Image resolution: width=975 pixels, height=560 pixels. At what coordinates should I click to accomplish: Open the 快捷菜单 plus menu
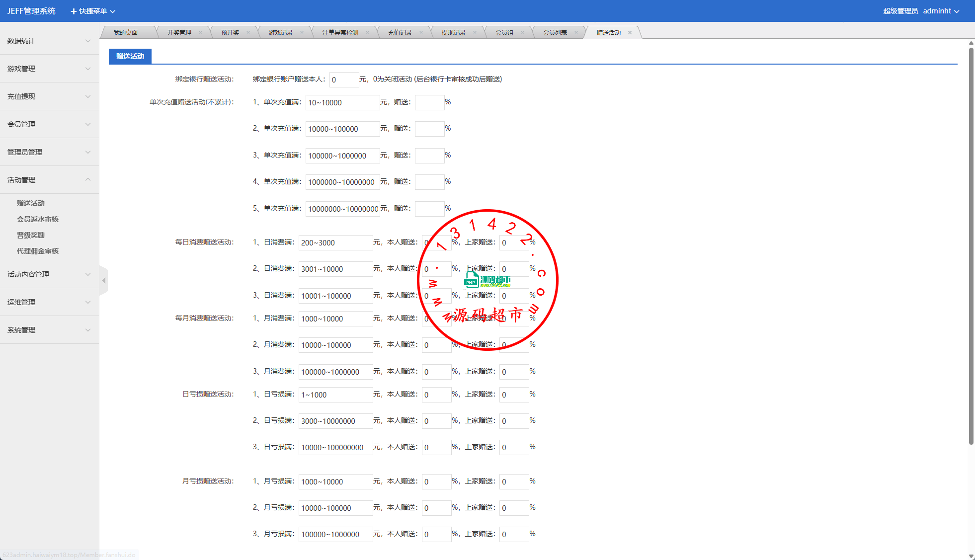pyautogui.click(x=92, y=11)
